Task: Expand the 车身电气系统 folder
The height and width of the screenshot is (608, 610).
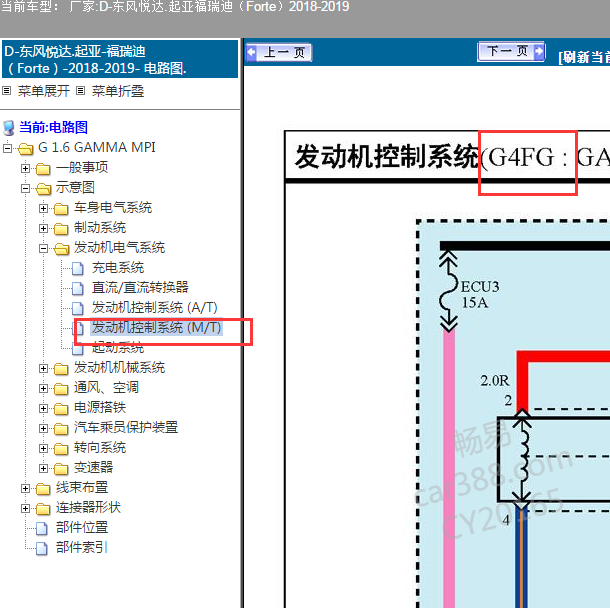Action: 43,208
